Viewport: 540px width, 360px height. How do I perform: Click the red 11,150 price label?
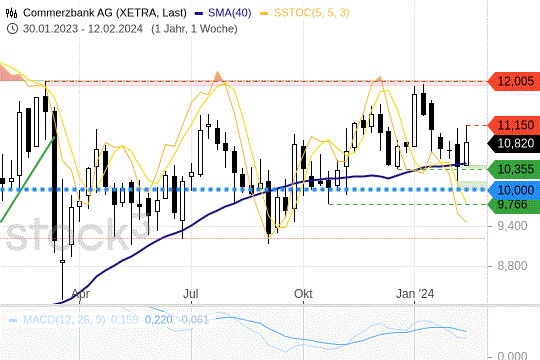coord(514,125)
